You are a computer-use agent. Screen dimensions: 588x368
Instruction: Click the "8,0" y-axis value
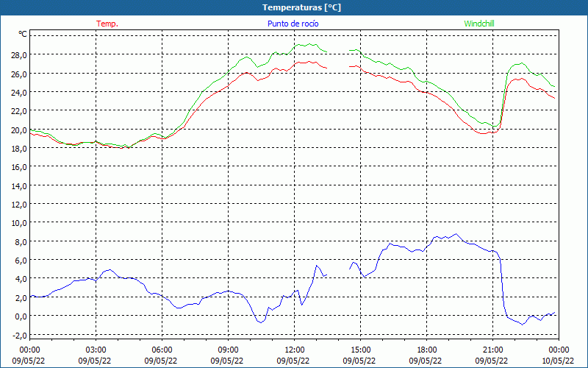point(21,242)
